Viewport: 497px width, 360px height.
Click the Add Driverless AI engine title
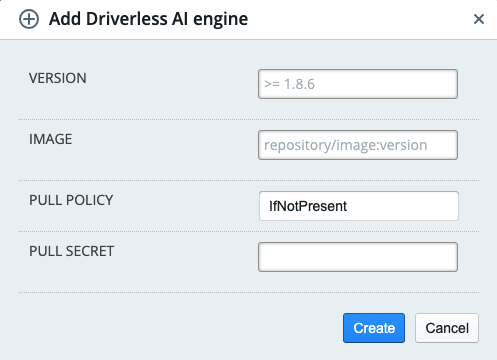[x=148, y=19]
